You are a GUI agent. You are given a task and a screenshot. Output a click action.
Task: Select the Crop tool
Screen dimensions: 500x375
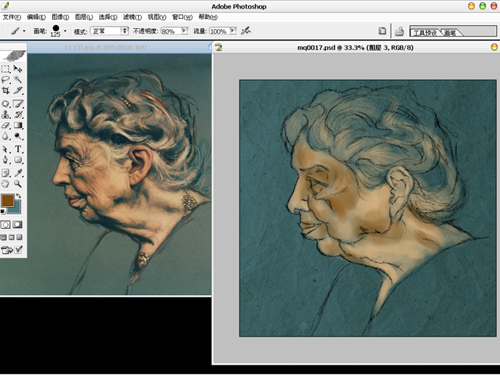point(6,90)
